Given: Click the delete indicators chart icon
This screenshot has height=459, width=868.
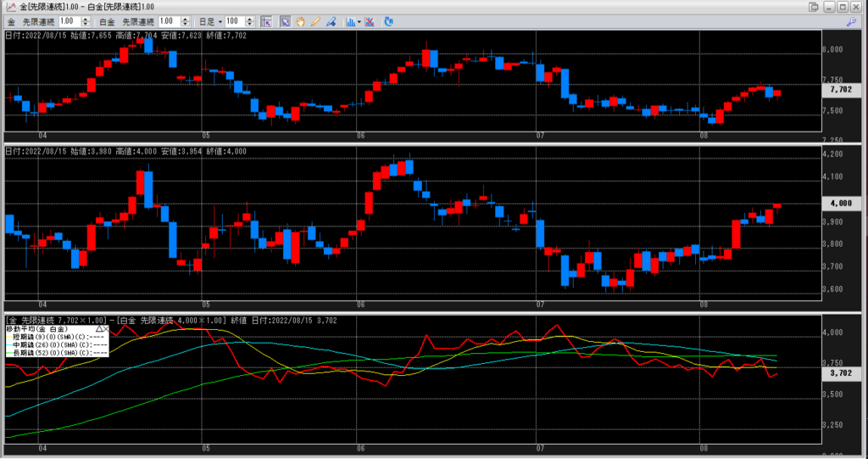Looking at the screenshot, I should (370, 20).
